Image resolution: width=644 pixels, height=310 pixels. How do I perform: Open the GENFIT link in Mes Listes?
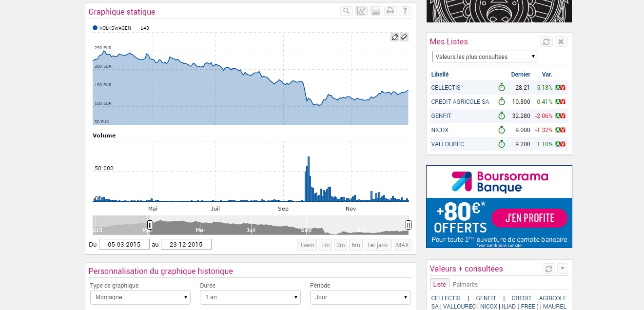point(441,116)
